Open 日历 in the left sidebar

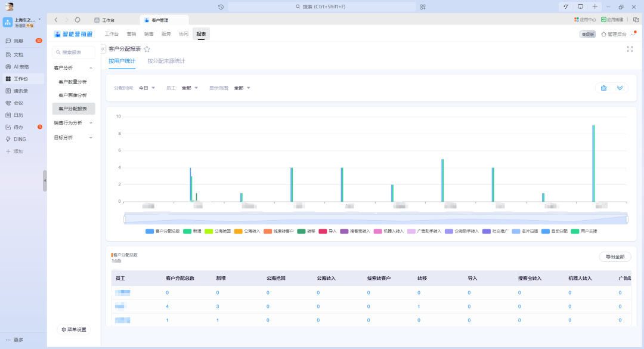(23, 115)
